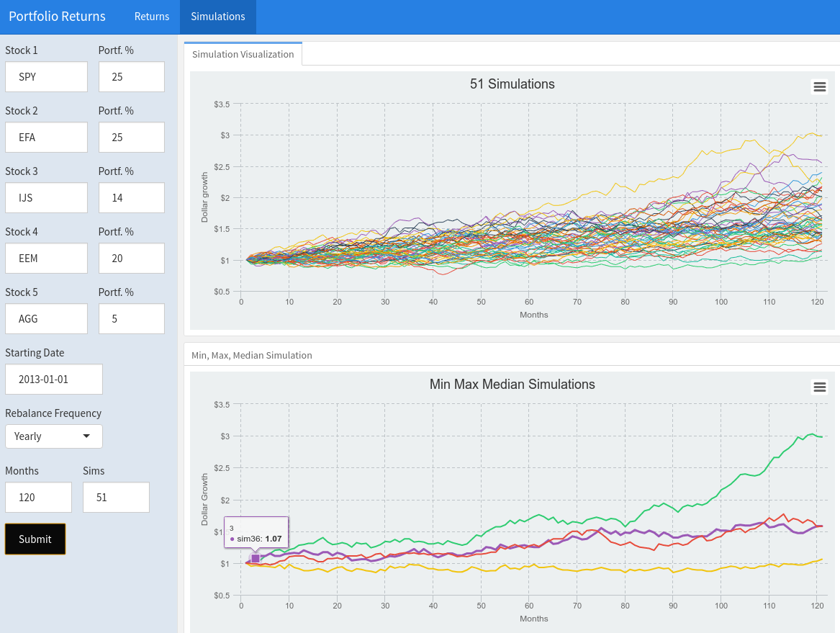Viewport: 840px width, 633px height.
Task: Select the AGG ticker input field
Action: coord(46,318)
